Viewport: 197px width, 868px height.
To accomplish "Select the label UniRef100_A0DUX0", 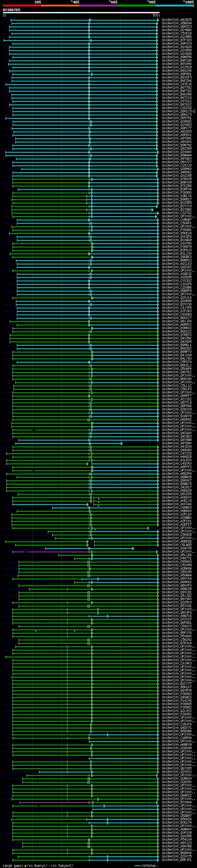I will [x=177, y=497].
